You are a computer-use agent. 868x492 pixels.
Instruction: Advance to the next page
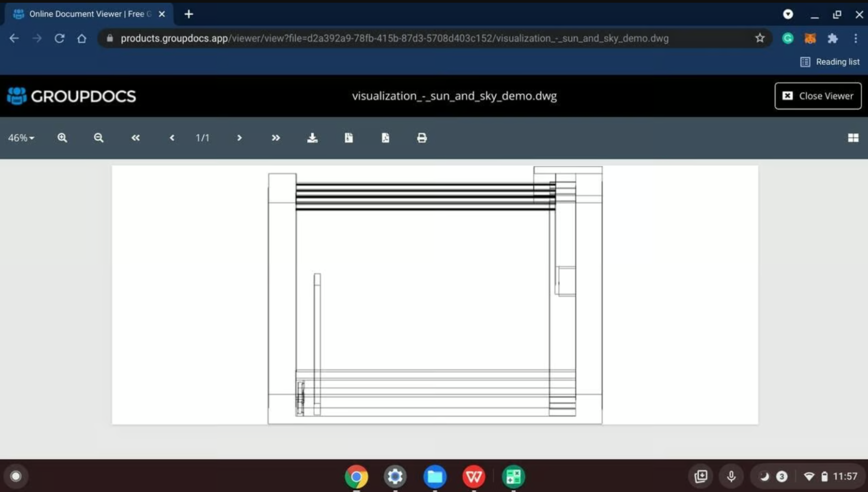click(x=240, y=138)
